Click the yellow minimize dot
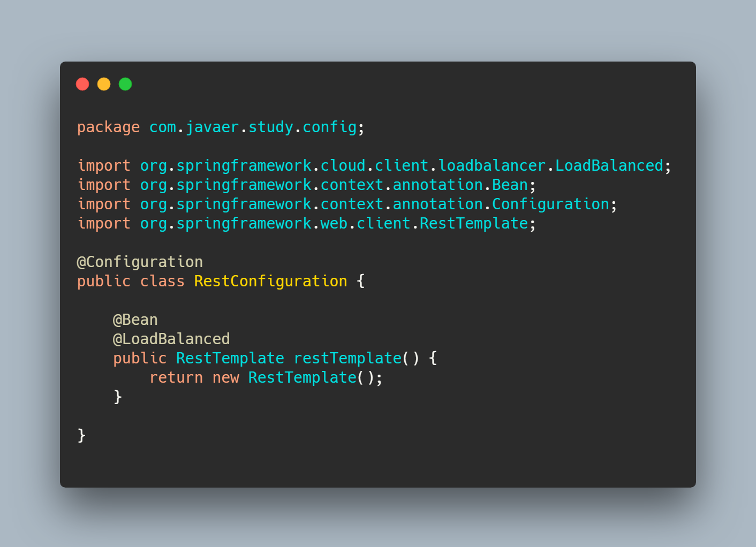756x547 pixels. pos(104,84)
